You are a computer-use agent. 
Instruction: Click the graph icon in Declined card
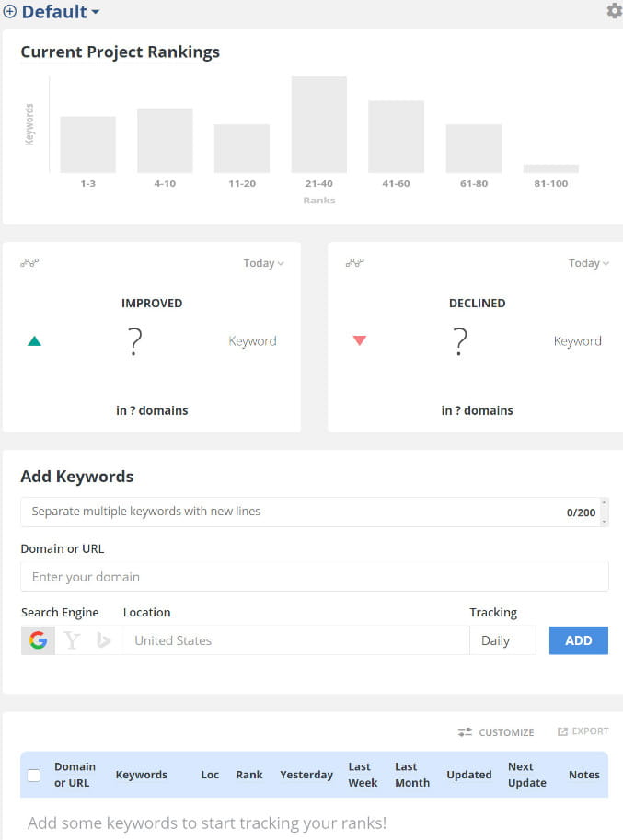(x=355, y=263)
